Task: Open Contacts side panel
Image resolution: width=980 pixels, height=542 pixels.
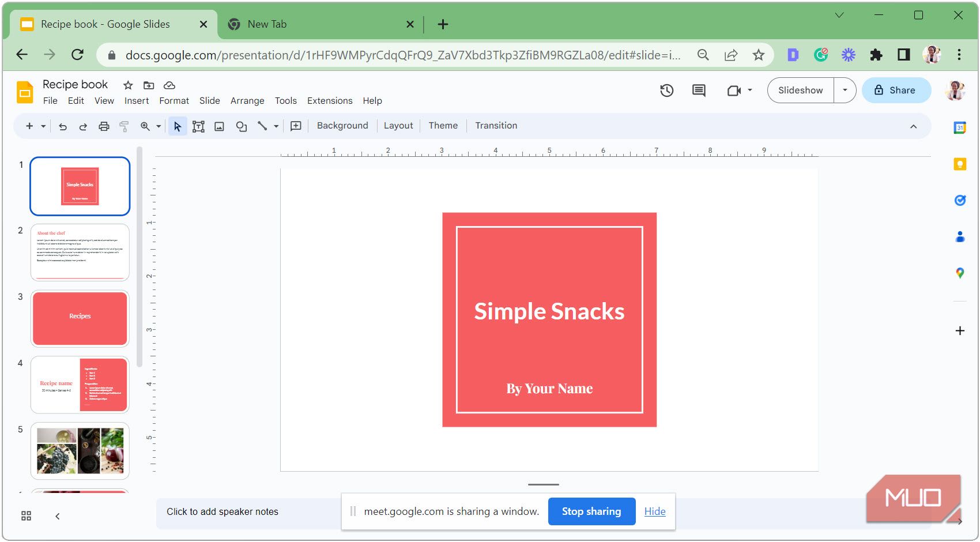Action: click(960, 236)
